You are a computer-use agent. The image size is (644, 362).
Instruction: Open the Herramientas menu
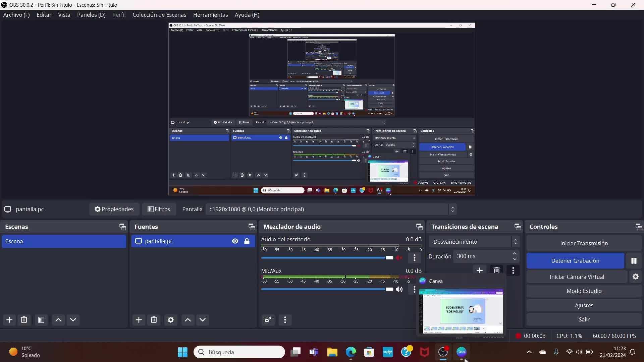tap(210, 15)
